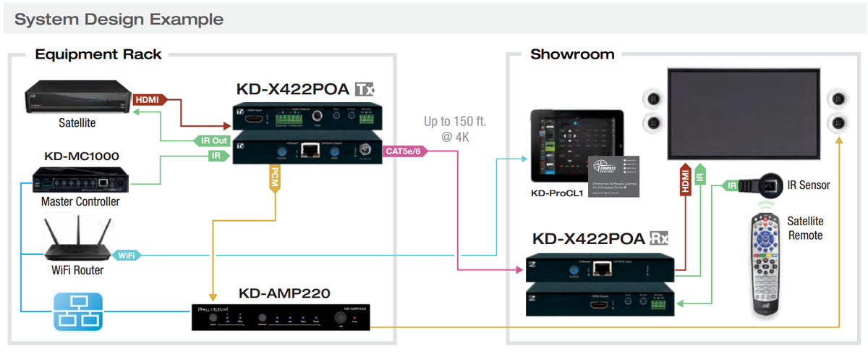Screen dimensions: 868x352
Task: Click the upper-left speaker beside the TV
Action: click(x=653, y=98)
